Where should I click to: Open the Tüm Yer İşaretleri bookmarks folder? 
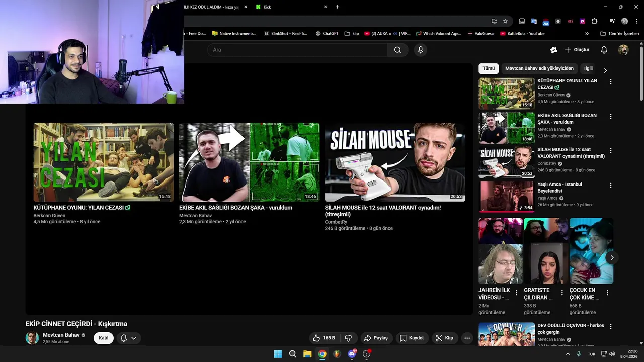click(x=619, y=34)
